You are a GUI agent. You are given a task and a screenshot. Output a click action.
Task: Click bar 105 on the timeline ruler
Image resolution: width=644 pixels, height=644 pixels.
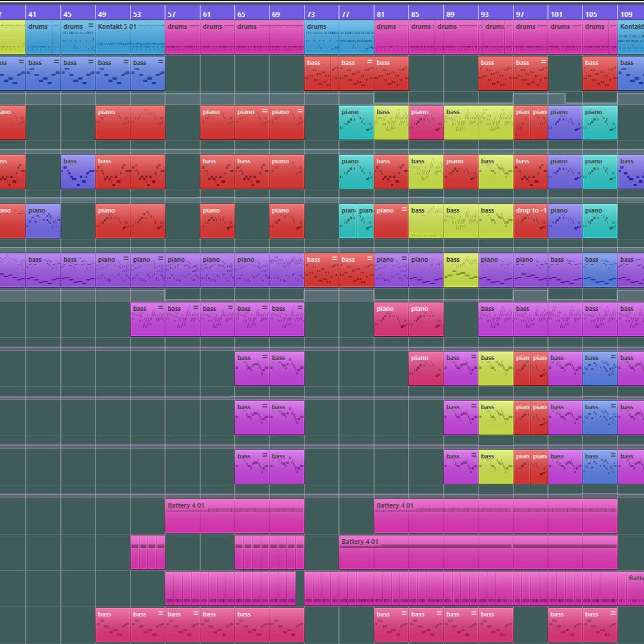(x=591, y=14)
